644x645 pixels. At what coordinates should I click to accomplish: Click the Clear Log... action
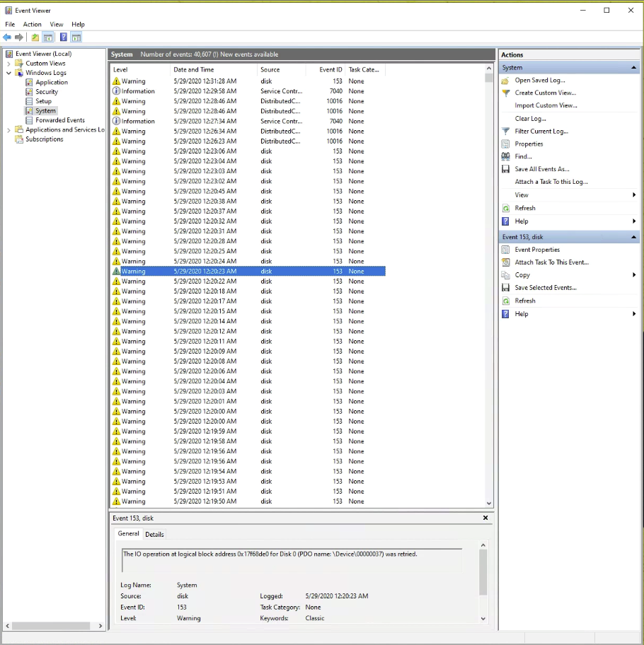(x=530, y=119)
